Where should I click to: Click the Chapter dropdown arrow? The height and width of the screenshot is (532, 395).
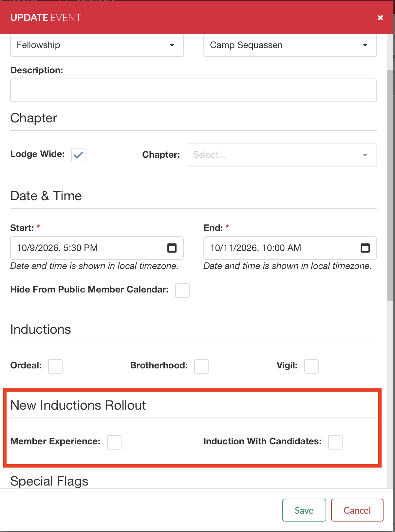coord(365,155)
